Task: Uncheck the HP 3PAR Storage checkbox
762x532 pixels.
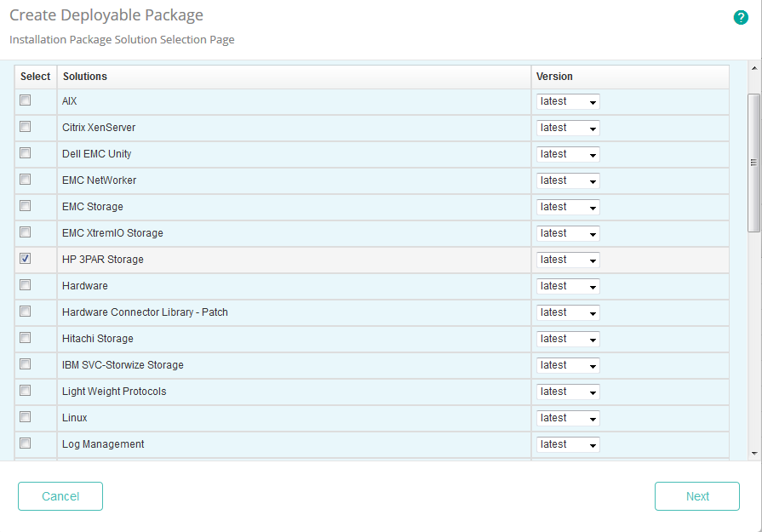Action: pos(26,259)
